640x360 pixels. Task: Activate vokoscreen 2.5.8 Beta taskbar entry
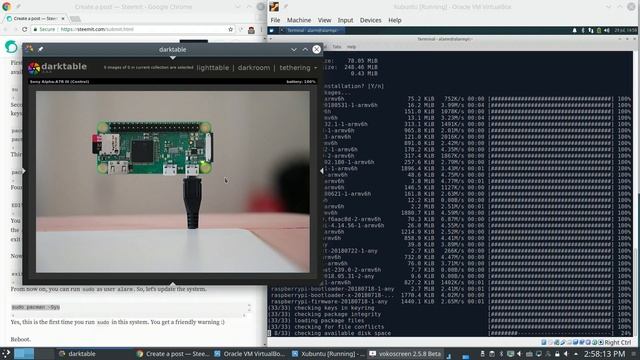[x=406, y=354]
